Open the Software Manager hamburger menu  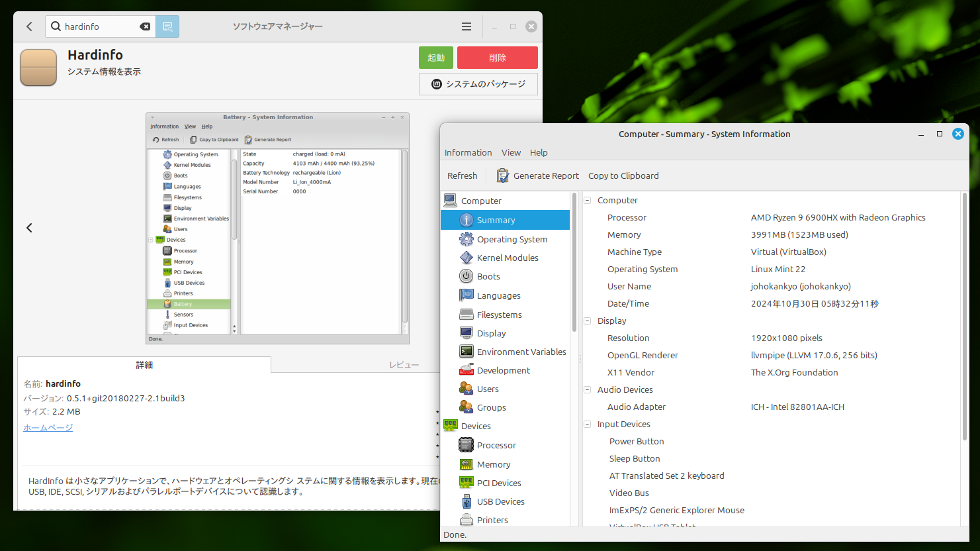[466, 26]
